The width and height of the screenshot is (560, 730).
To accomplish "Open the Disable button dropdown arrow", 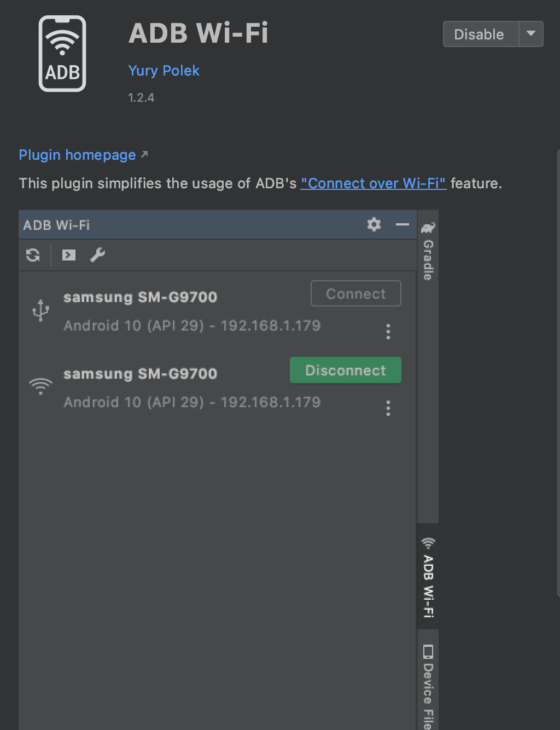I will pos(530,34).
